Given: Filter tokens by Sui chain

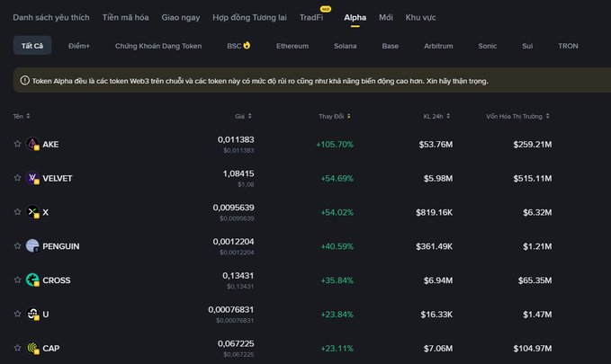Looking at the screenshot, I should [x=527, y=46].
